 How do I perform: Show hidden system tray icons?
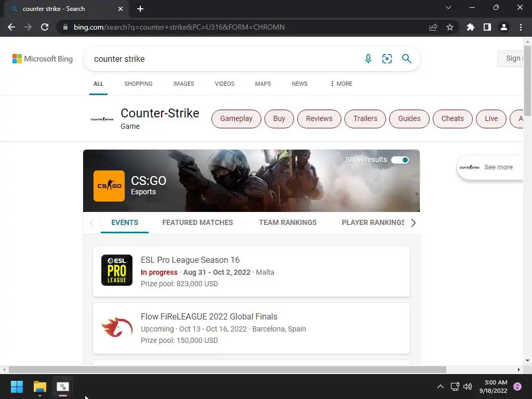pyautogui.click(x=441, y=387)
